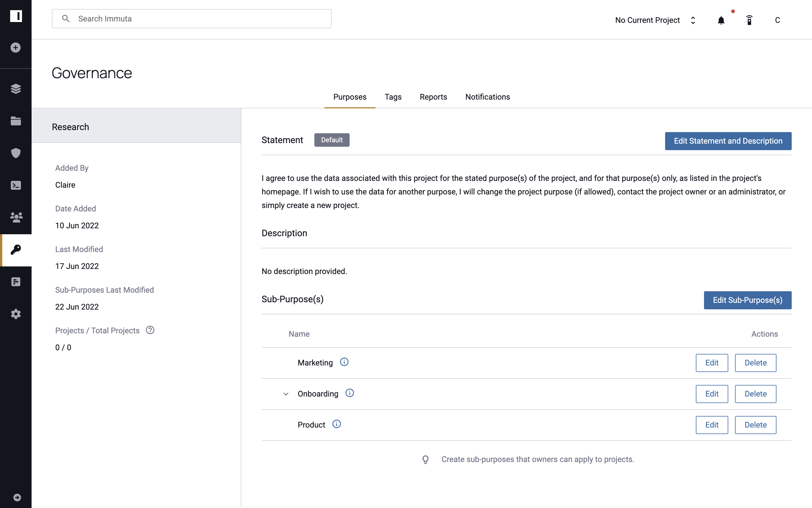Switch to the Notifications tab
The width and height of the screenshot is (812, 508).
[x=487, y=97]
